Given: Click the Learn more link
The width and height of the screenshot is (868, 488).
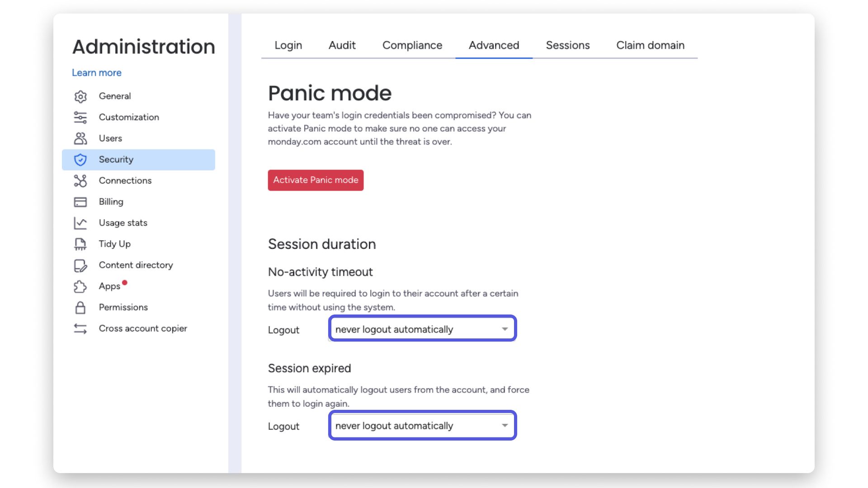Looking at the screenshot, I should [x=97, y=73].
